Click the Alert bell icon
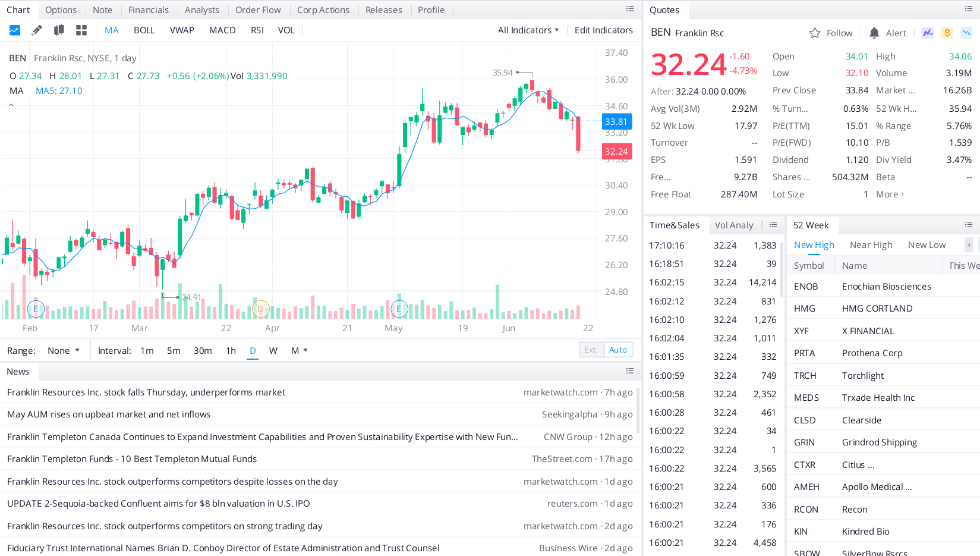This screenshot has height=556, width=980. (874, 33)
